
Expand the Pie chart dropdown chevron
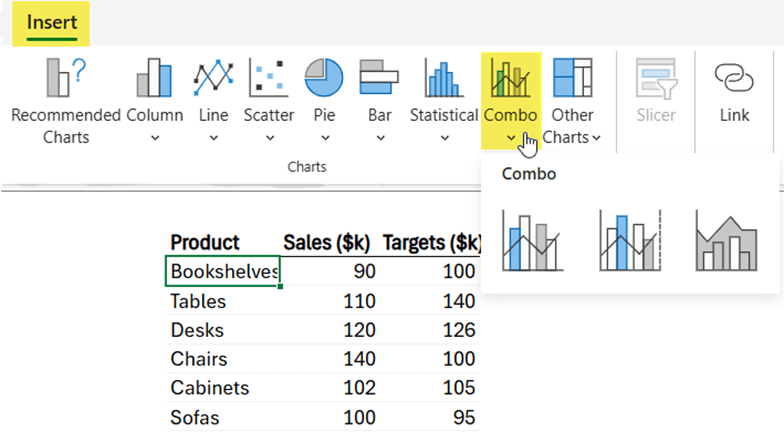click(x=325, y=138)
